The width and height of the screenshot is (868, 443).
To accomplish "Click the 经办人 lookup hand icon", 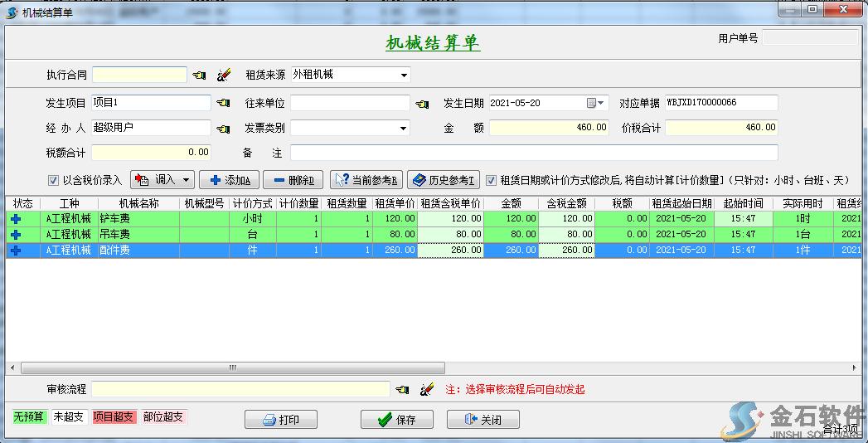I will (x=223, y=129).
